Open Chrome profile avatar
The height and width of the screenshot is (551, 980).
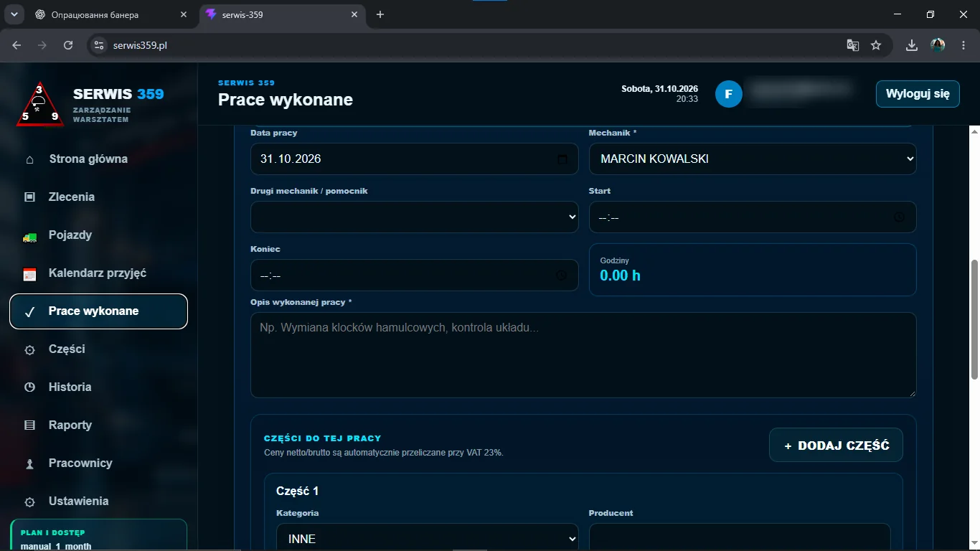click(938, 45)
